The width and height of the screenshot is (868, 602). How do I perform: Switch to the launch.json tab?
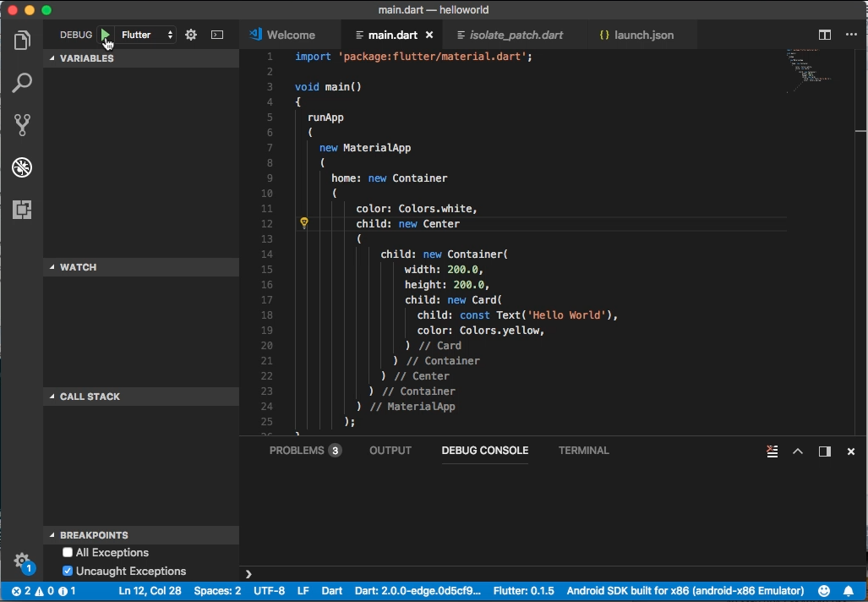(644, 35)
